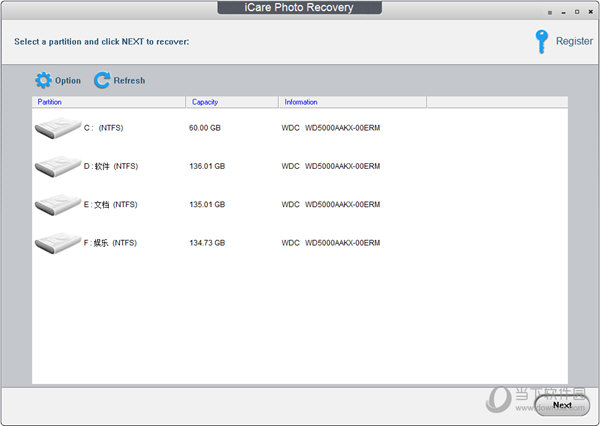
Task: Select partition text 'D: 软件 (NTFS)'
Action: tap(111, 166)
